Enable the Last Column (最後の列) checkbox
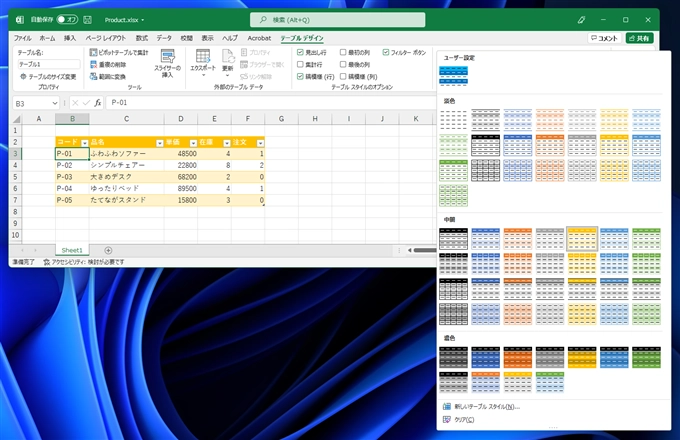Viewport: 680px width, 440px height. [x=343, y=64]
